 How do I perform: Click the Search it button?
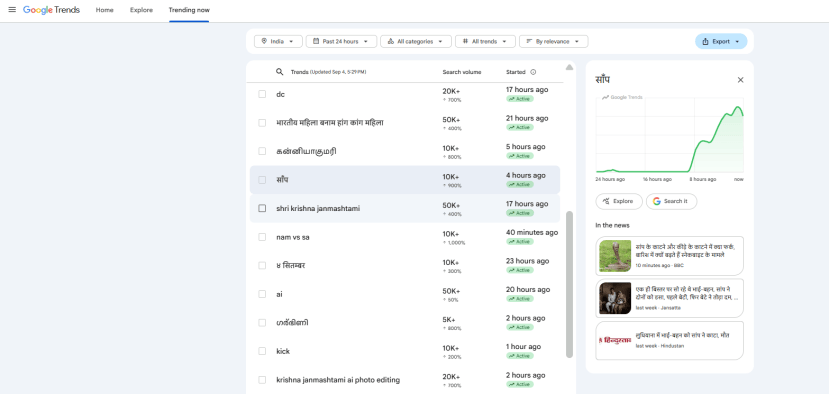pos(671,201)
